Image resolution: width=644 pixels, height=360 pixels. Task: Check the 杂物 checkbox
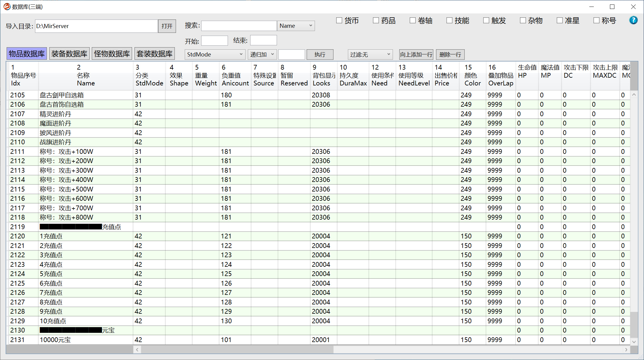(x=523, y=20)
